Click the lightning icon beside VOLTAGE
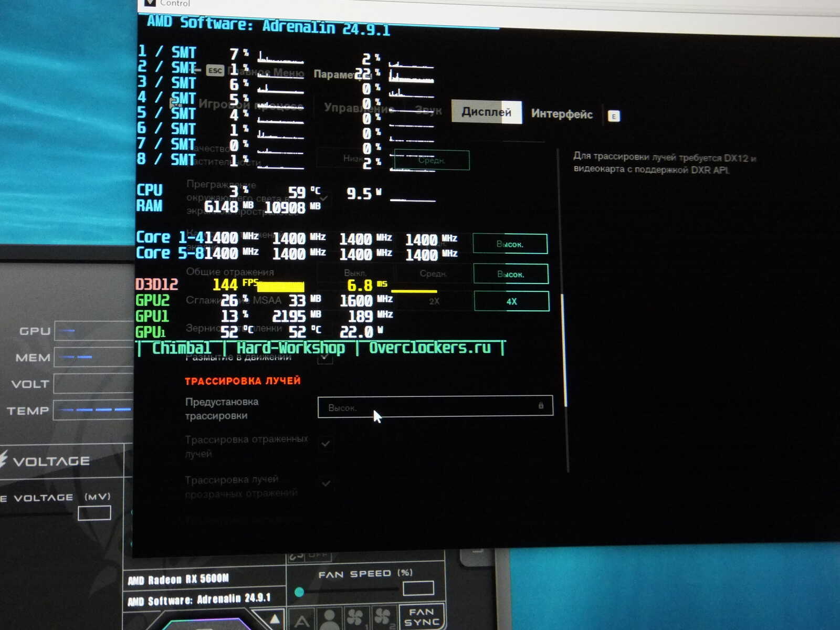The height and width of the screenshot is (630, 840). click(x=3, y=460)
